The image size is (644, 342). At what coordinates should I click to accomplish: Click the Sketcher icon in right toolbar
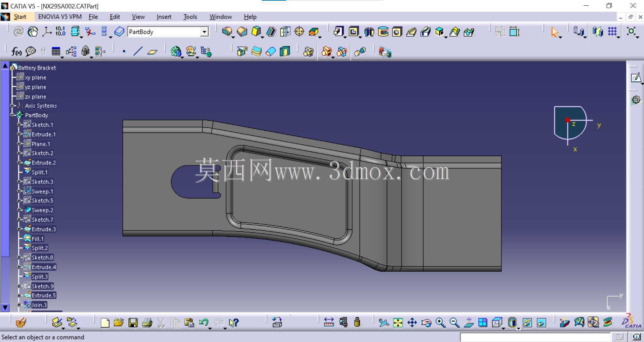(x=635, y=78)
